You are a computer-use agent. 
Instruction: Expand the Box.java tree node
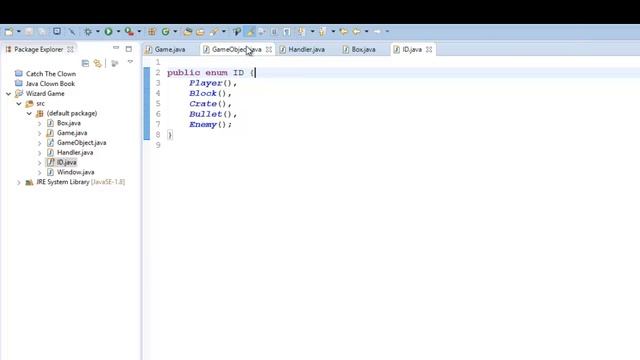pyautogui.click(x=39, y=123)
